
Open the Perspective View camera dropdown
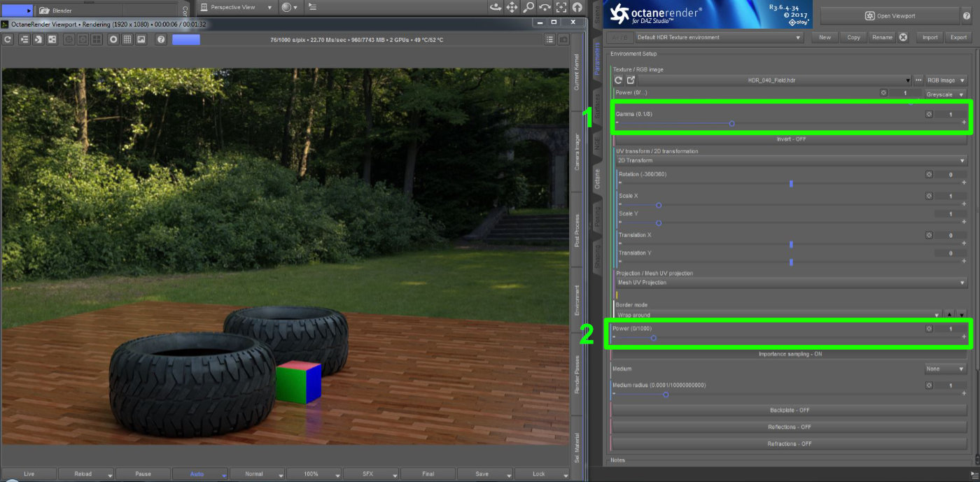[x=236, y=7]
